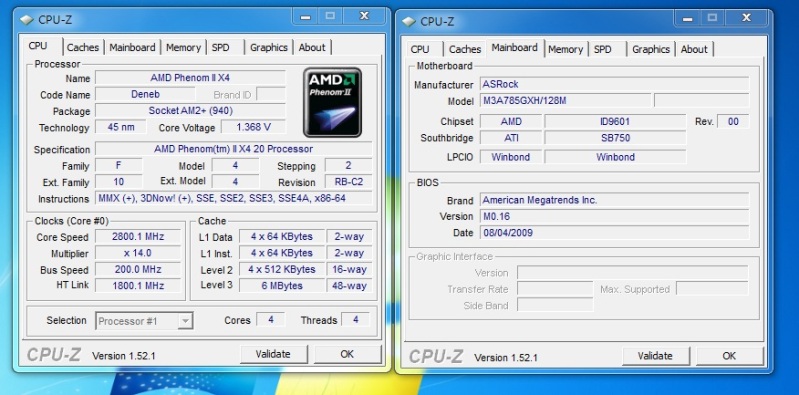
Task: Select the Graphics tab in right window
Action: pyautogui.click(x=651, y=49)
